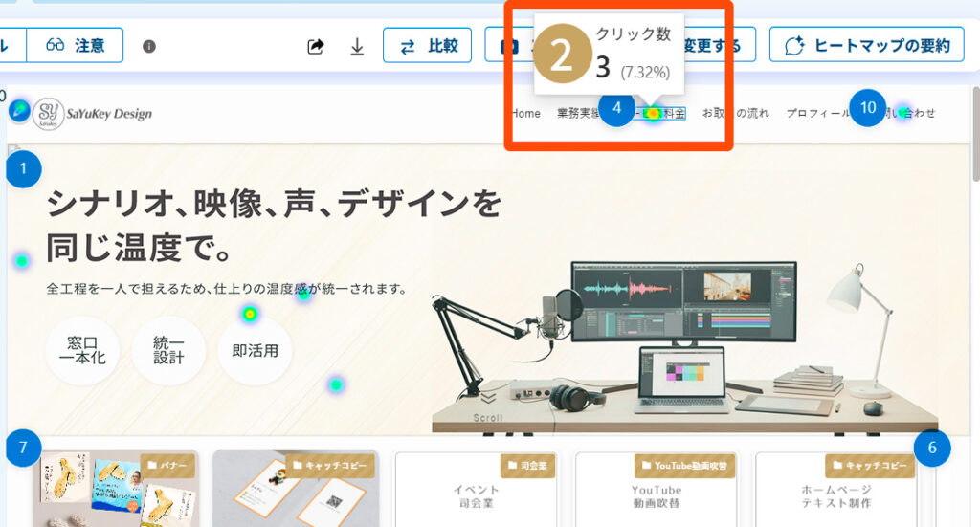Screen dimensions: 980x527
Task: Open the YouTube動画吹替 category card
Action: pyautogui.click(x=656, y=490)
